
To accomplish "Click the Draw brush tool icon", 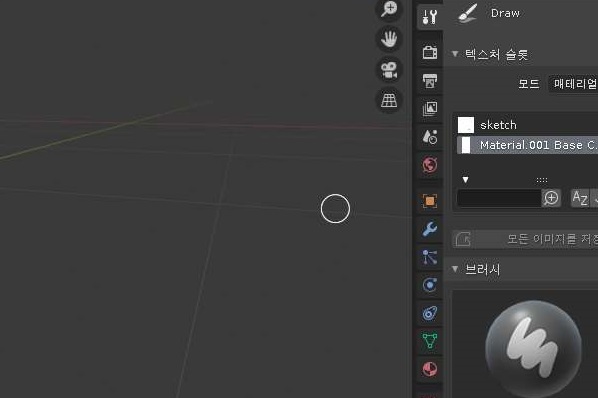I will 468,13.
